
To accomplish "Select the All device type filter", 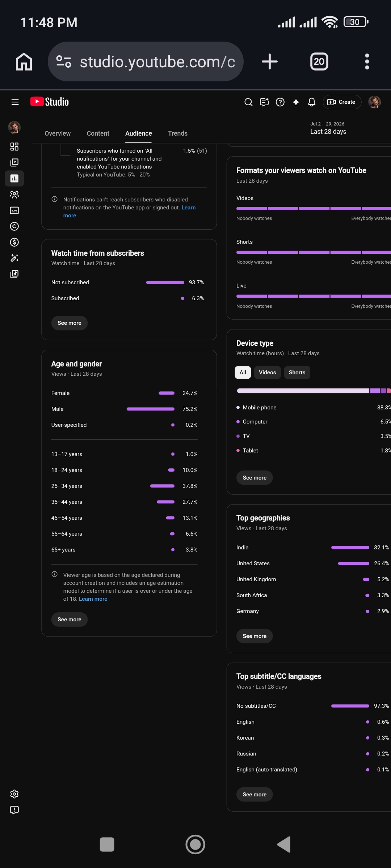I will click(x=243, y=373).
